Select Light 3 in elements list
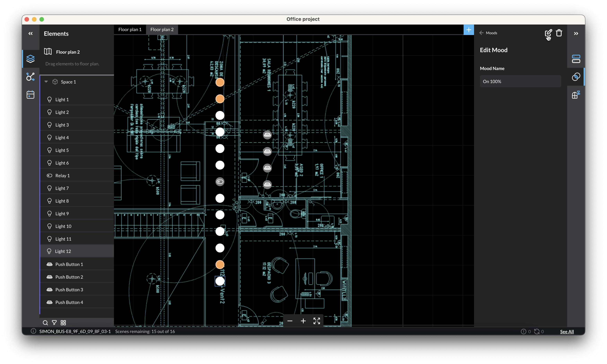 pos(77,125)
